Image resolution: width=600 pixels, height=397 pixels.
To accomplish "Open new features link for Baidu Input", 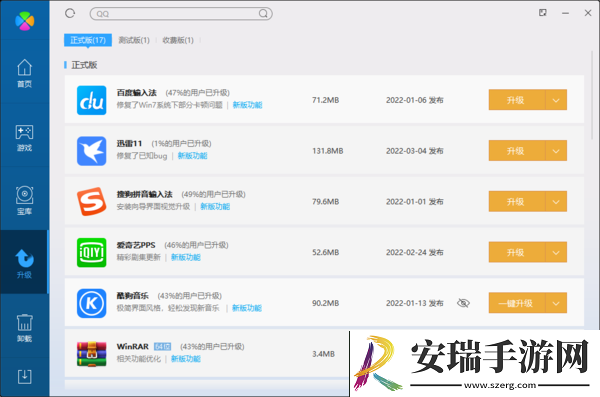I will pyautogui.click(x=247, y=105).
